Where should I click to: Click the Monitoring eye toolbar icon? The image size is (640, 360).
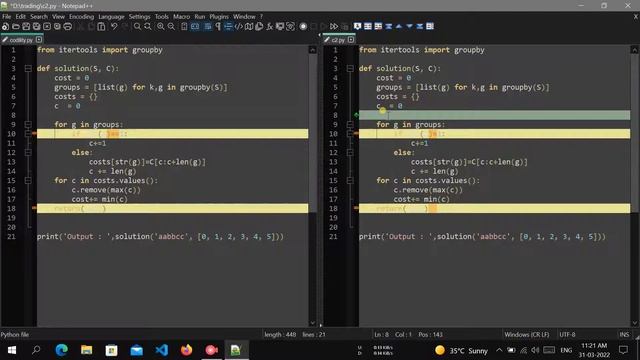tap(291, 27)
